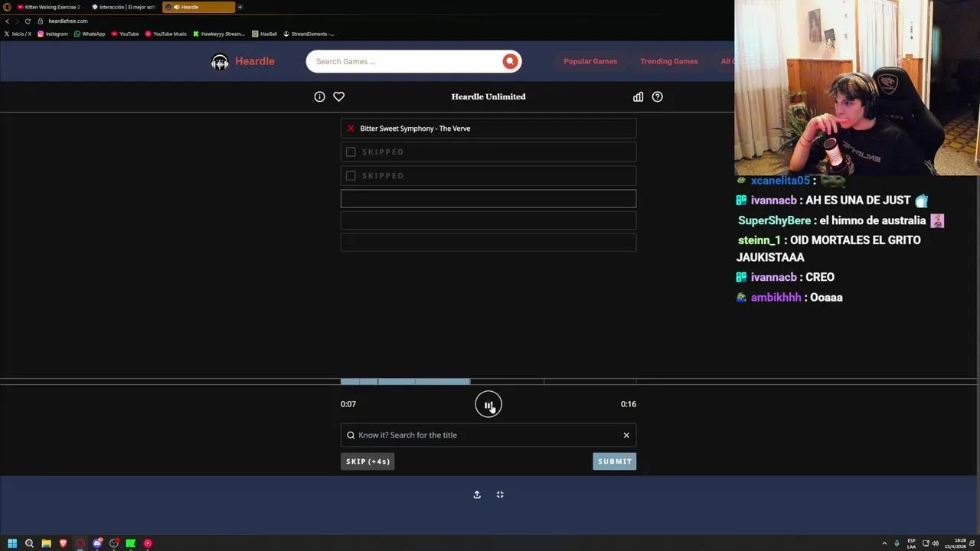Click the orange search button icon
The image size is (980, 551).
[510, 61]
